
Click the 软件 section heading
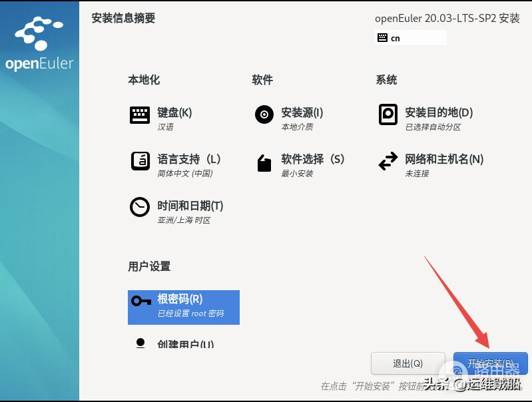(x=262, y=80)
